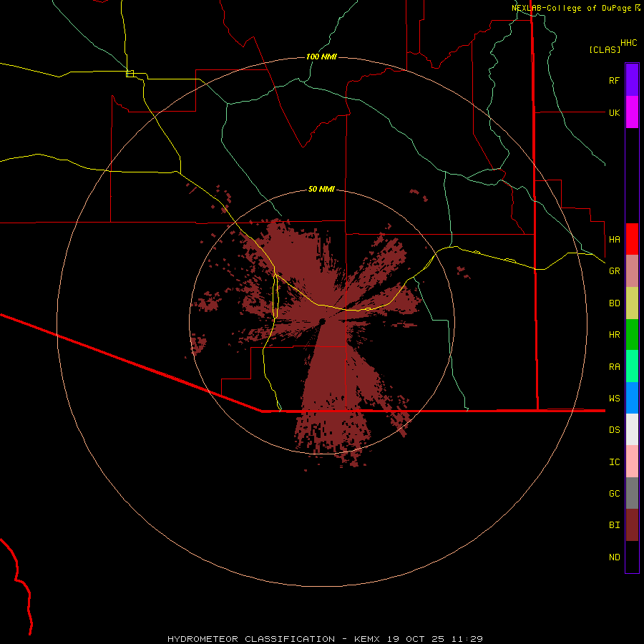644x644 pixels.
Task: Click the HA legend label
Action: pos(614,239)
